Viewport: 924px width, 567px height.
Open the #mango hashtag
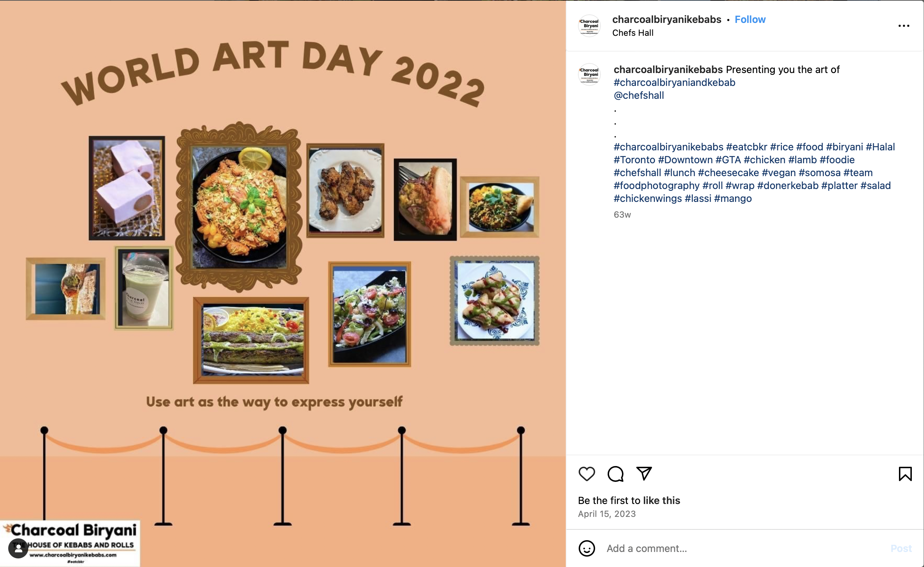(x=733, y=198)
